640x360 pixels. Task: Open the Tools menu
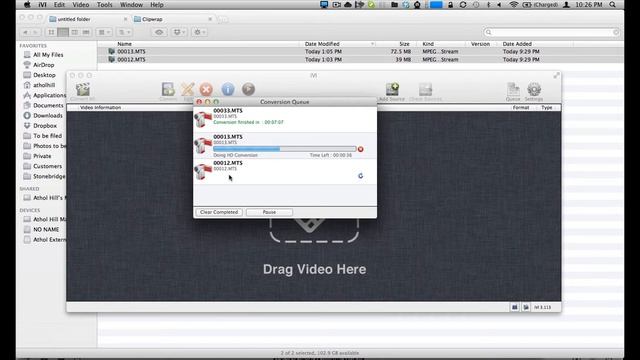[104, 5]
